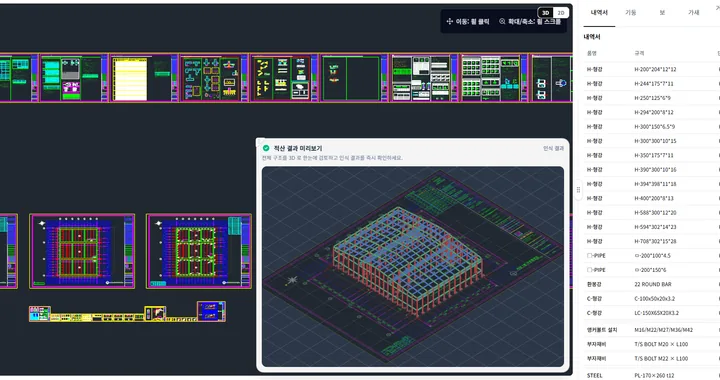Click the 규격 column header
Screen dimensions: 720x380
pos(639,53)
